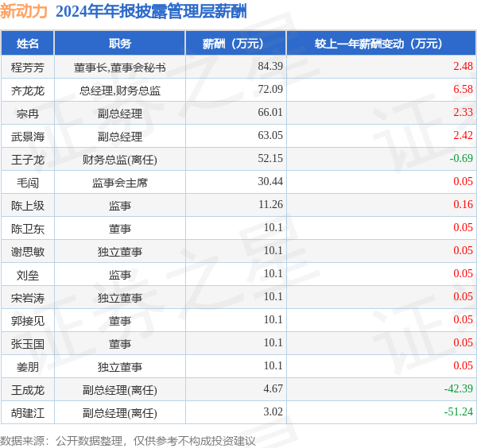Click 副总经理 in the 宗冉 row

(120, 114)
